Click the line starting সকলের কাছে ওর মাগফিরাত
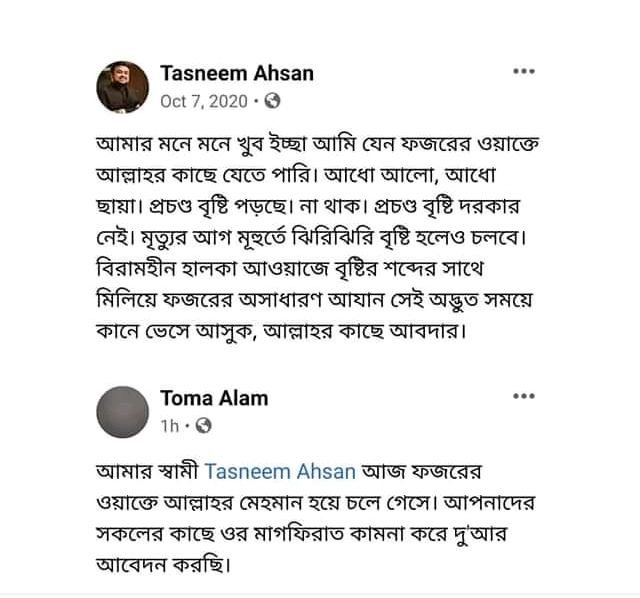 pos(300,534)
